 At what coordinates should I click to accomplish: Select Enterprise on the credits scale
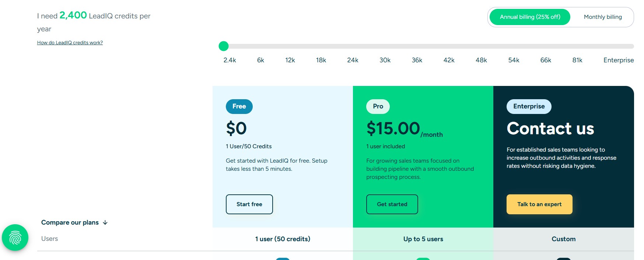click(618, 60)
